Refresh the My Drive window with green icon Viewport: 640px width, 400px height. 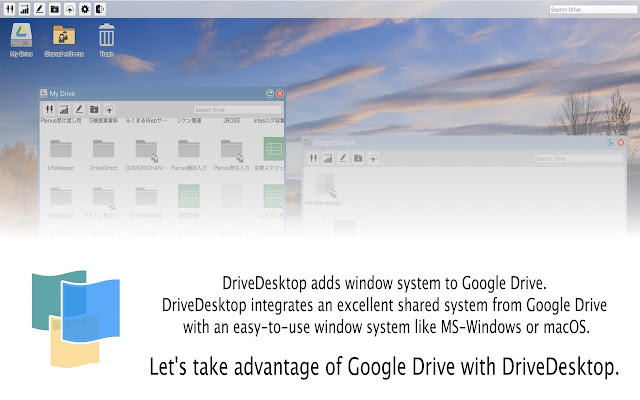click(270, 93)
